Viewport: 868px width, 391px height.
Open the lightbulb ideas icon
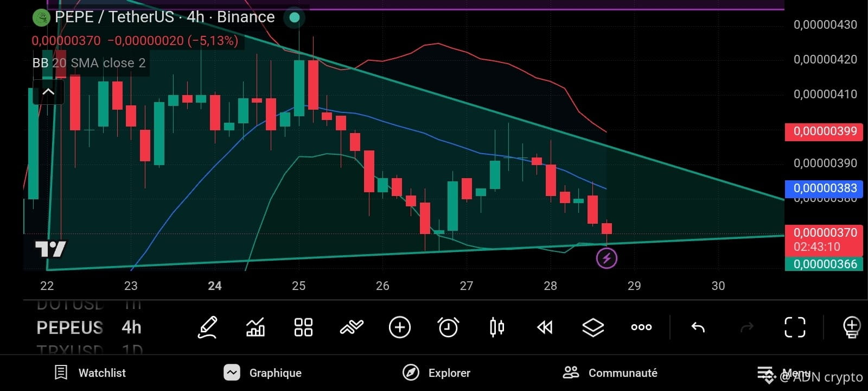pyautogui.click(x=852, y=327)
